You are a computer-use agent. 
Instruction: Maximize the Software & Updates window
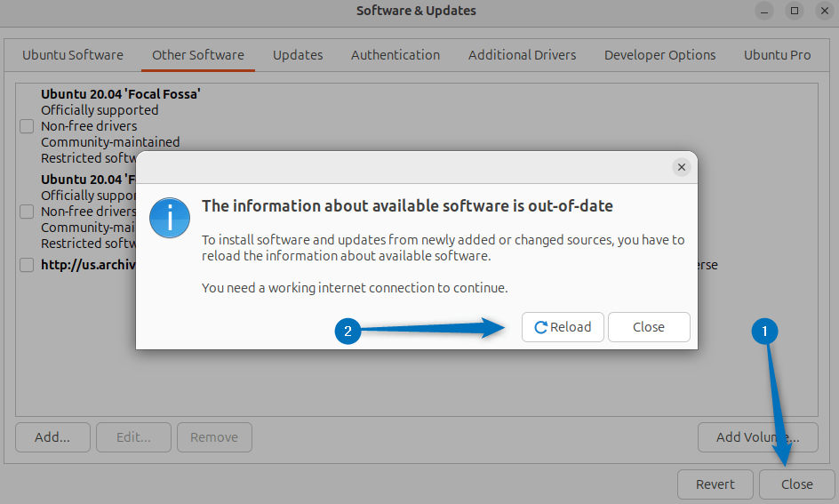tap(795, 11)
